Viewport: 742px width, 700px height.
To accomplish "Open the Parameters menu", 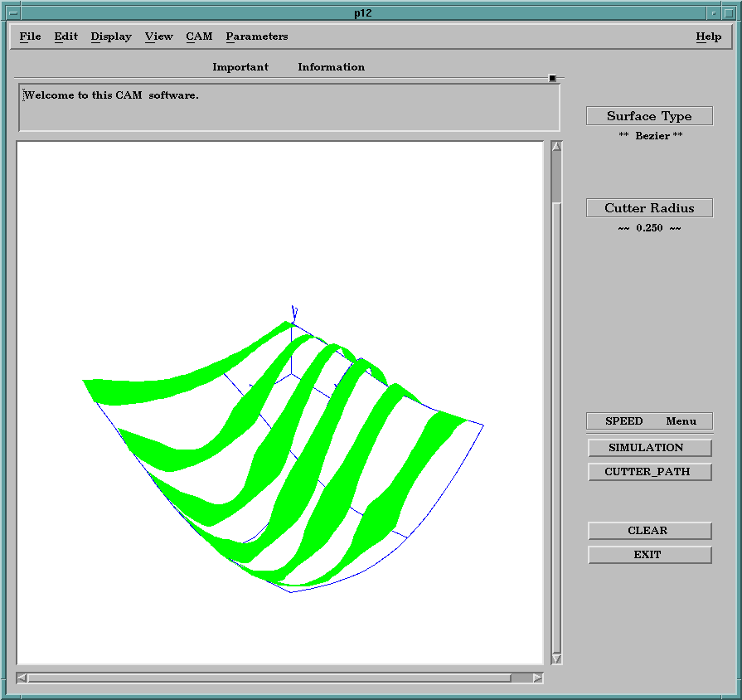I will (257, 36).
